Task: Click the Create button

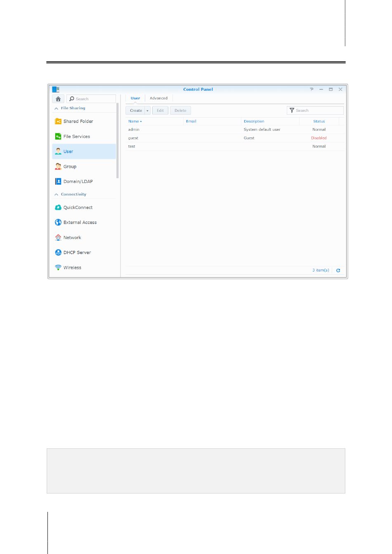Action: click(x=135, y=111)
